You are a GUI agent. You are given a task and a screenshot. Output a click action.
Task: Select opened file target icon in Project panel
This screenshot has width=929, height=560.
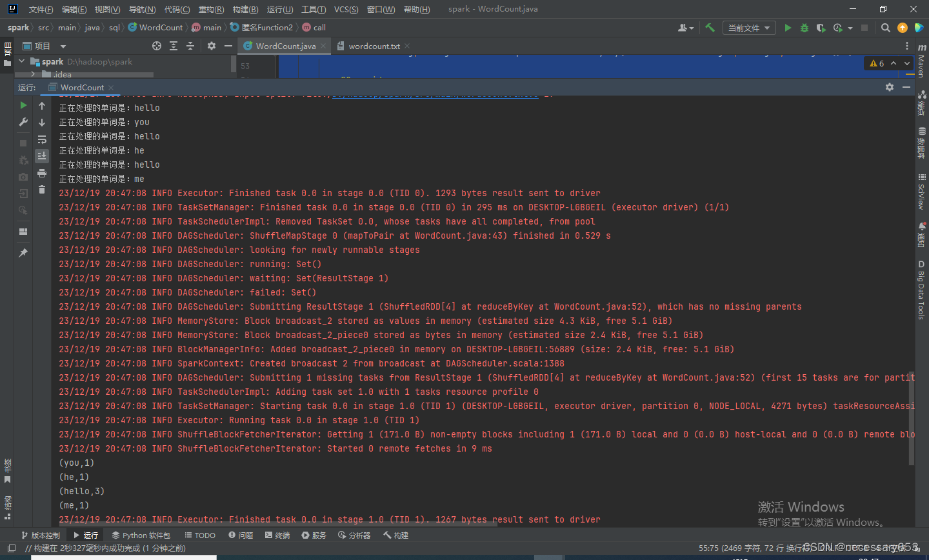(x=157, y=46)
